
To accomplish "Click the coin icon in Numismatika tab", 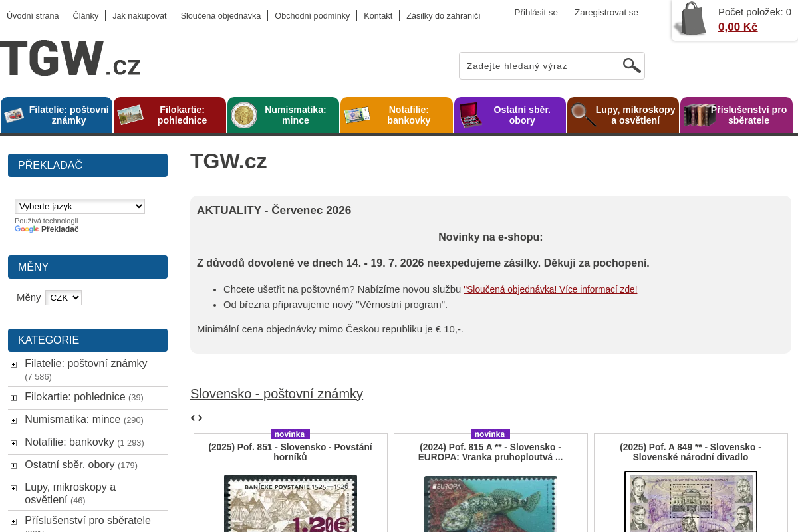I will [244, 115].
